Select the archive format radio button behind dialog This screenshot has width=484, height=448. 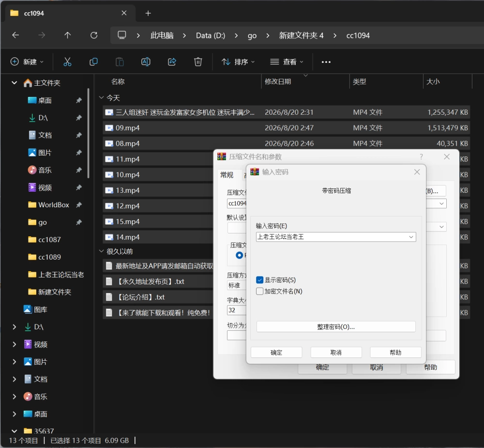pyautogui.click(x=239, y=255)
